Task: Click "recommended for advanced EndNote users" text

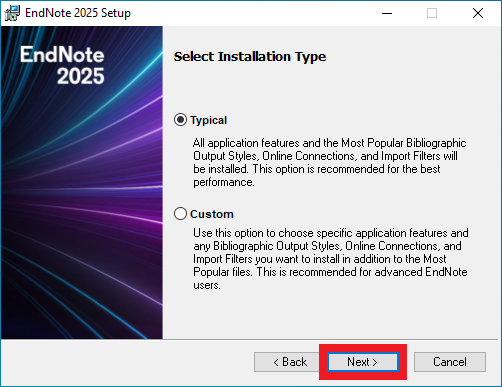Action: tap(330, 279)
